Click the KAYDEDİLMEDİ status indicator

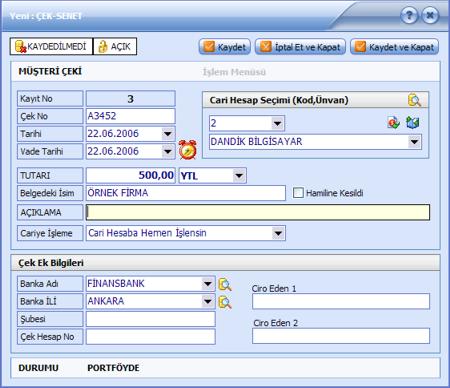click(x=51, y=46)
